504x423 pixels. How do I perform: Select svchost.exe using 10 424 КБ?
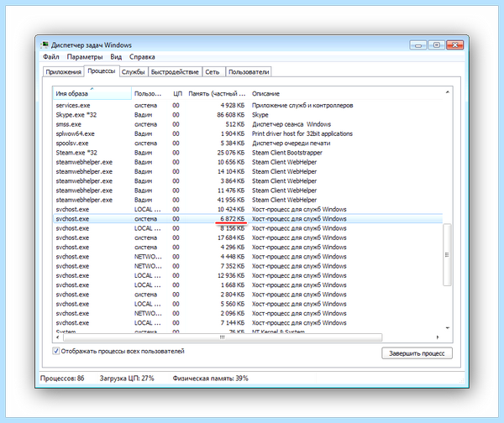(248, 210)
